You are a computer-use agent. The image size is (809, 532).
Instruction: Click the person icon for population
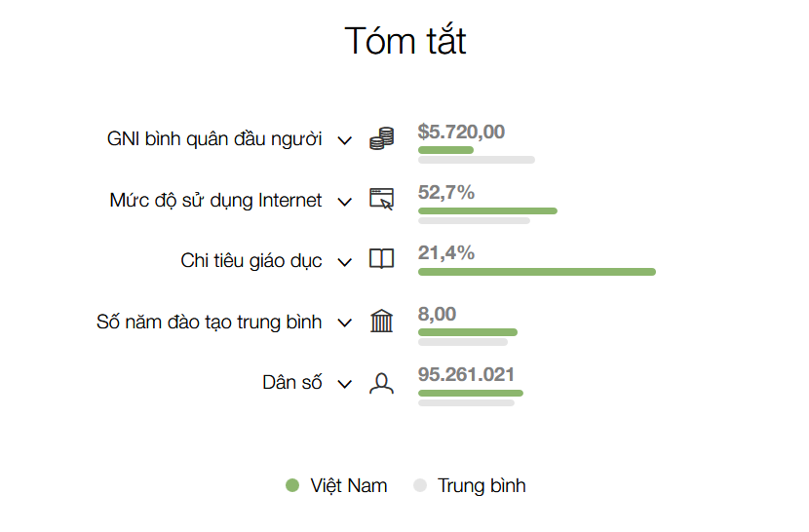pyautogui.click(x=381, y=383)
